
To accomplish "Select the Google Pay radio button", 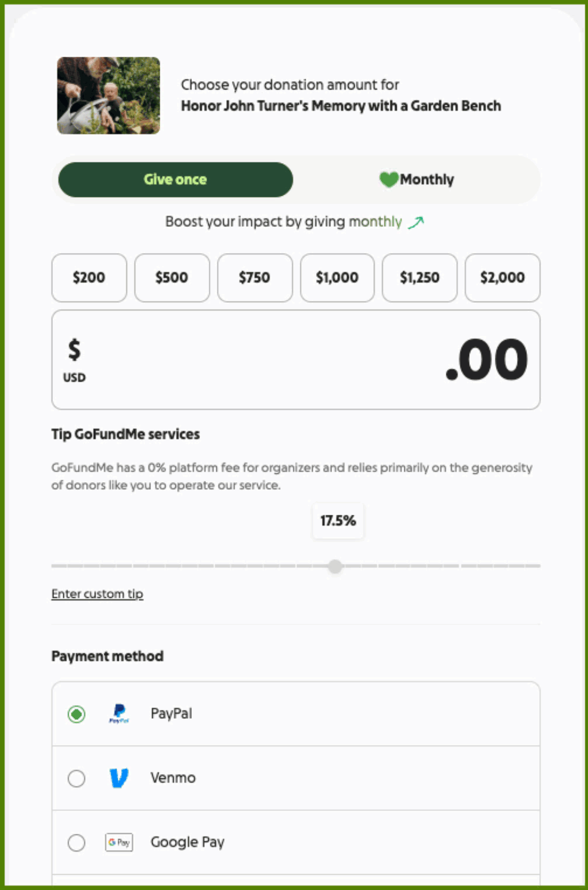I will (76, 843).
